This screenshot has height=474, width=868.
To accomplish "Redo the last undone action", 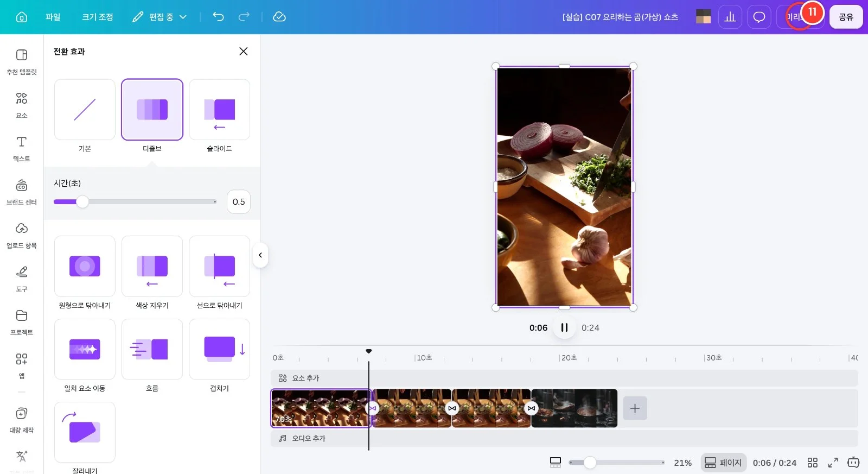I will tap(244, 17).
